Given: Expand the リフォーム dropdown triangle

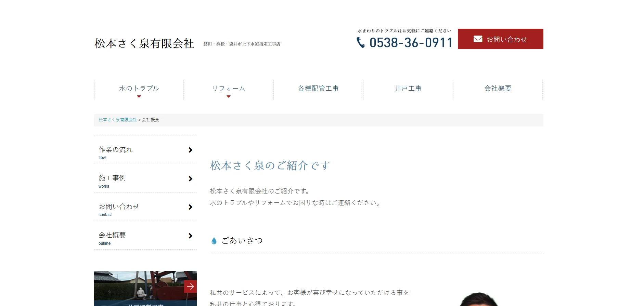Looking at the screenshot, I should tap(229, 96).
